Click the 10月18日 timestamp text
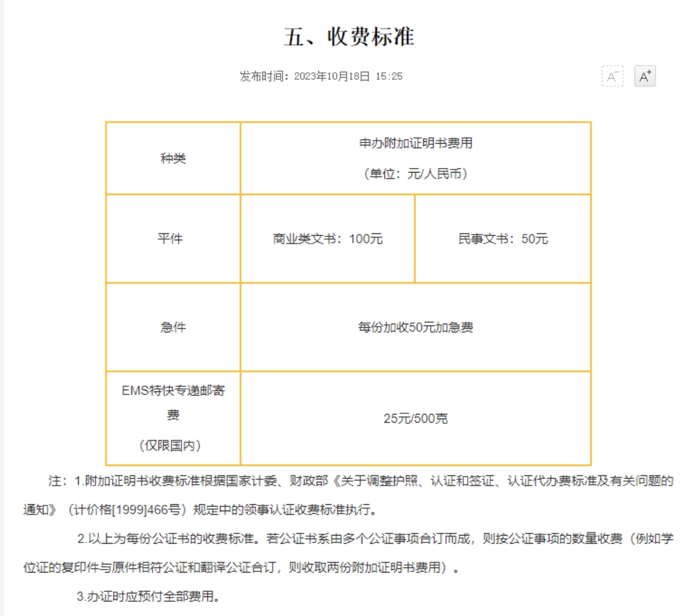Screen dimensions: 690x616 pyautogui.click(x=344, y=76)
